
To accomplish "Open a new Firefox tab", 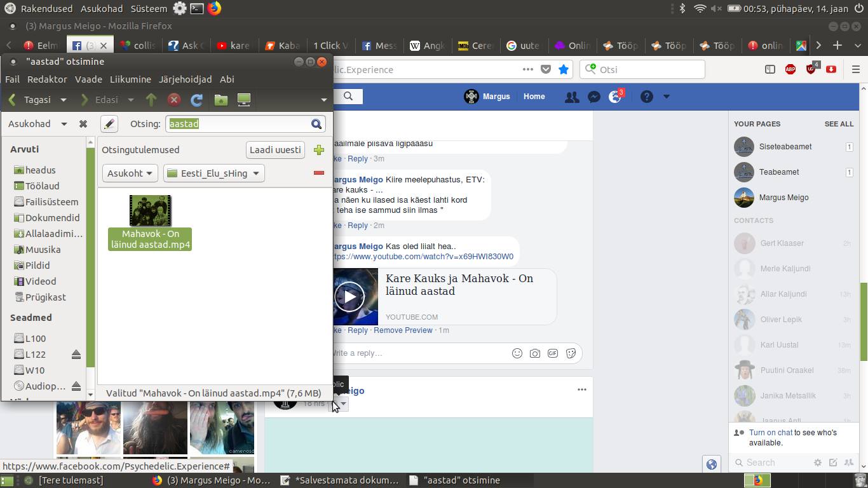I will click(x=837, y=45).
